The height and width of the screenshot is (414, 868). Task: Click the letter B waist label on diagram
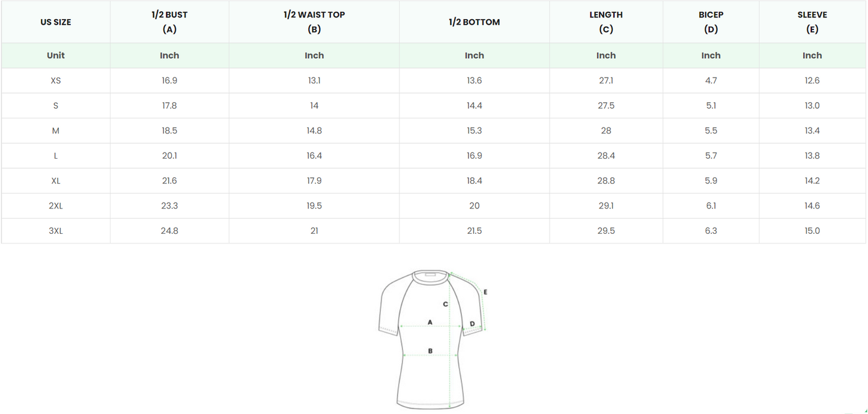click(x=430, y=351)
